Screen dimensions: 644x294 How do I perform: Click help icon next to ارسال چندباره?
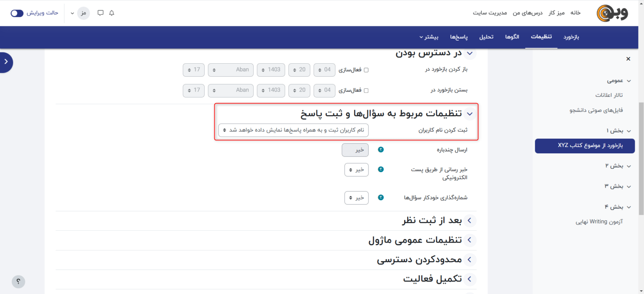tap(381, 150)
